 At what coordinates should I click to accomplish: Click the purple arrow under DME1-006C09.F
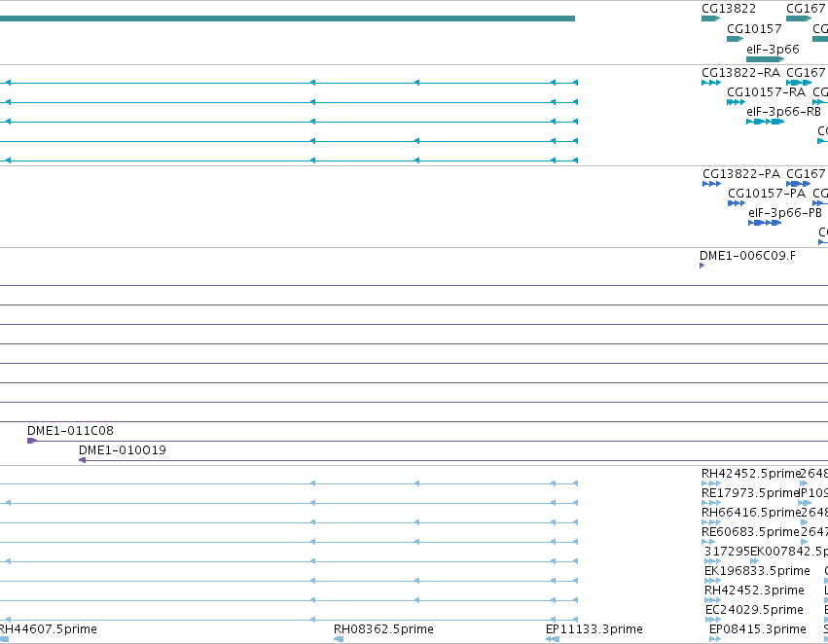pos(702,266)
